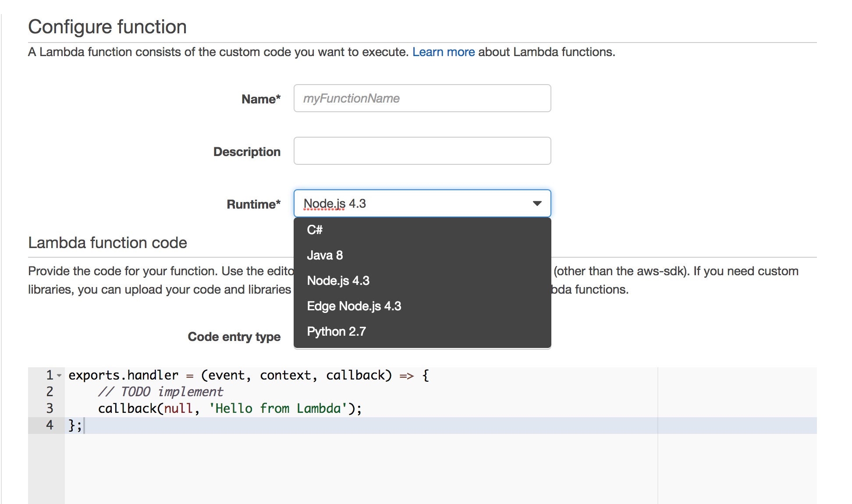Click the Description input field
Image resolution: width=852 pixels, height=504 pixels.
click(x=422, y=151)
